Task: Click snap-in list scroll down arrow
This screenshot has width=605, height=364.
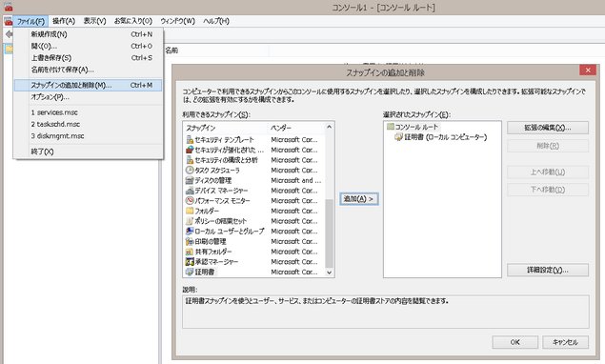Action: point(329,273)
